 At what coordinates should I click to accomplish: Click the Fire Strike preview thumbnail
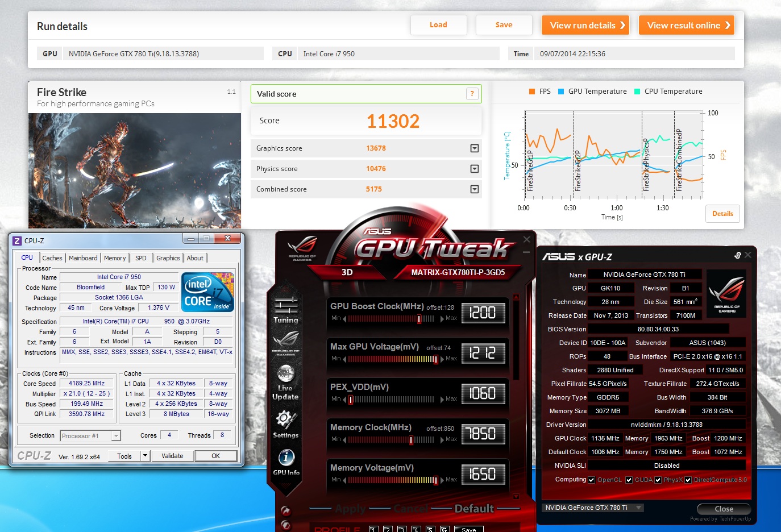click(135, 171)
